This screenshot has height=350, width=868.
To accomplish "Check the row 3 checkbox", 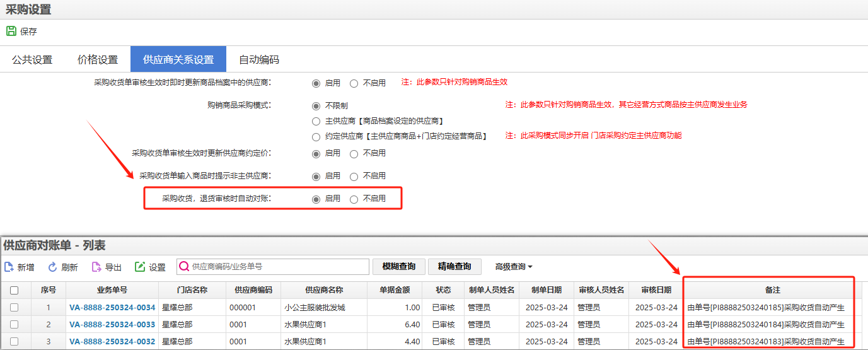I will click(14, 342).
